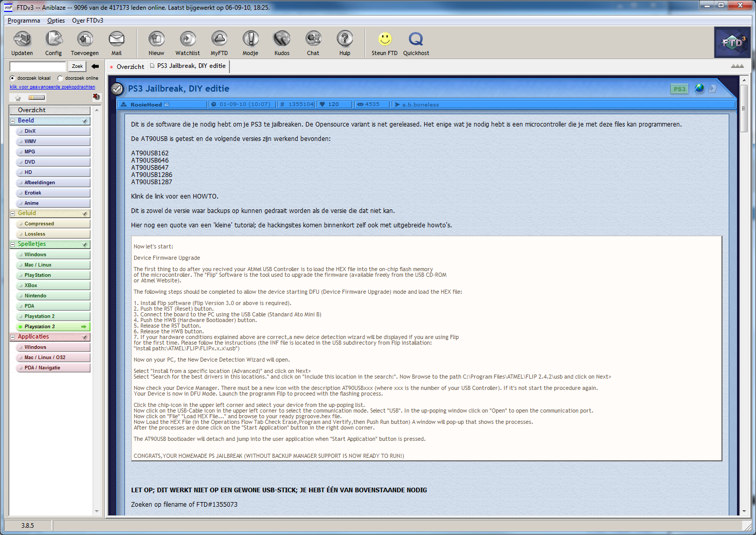Select the 'doorzoek lokaal' radio button
Image resolution: width=756 pixels, height=535 pixels.
[x=12, y=78]
